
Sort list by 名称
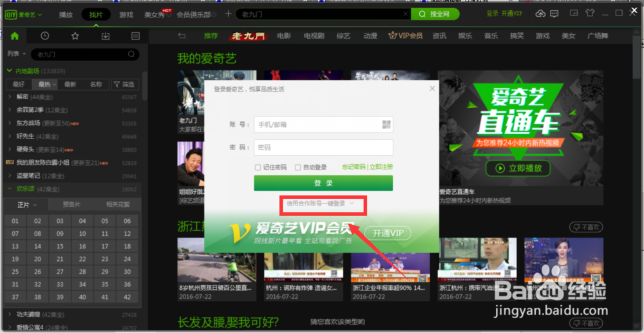pos(96,84)
